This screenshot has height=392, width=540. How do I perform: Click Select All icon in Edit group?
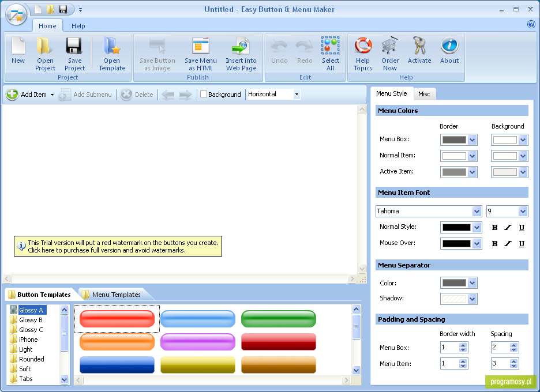[330, 46]
